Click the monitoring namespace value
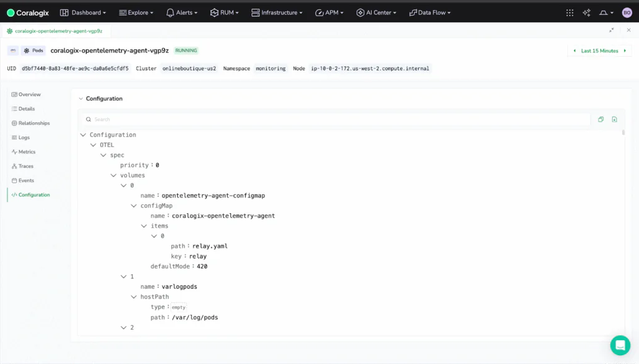639x364 pixels. tap(271, 69)
